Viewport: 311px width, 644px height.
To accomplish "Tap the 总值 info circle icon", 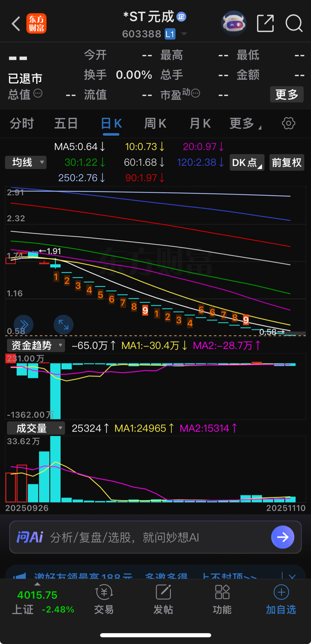I will coord(38,93).
